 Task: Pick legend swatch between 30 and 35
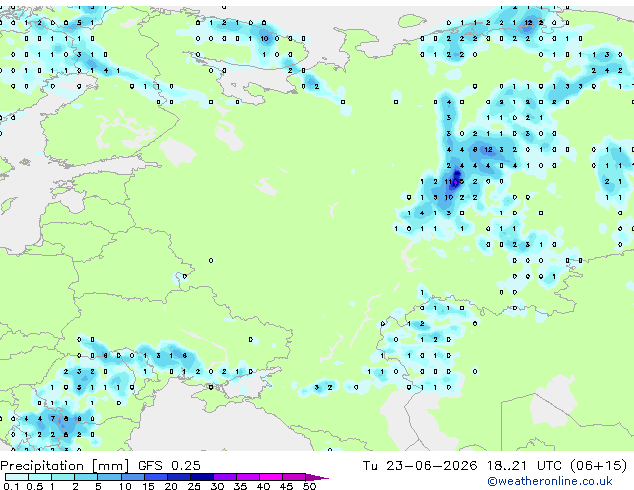pos(224,477)
